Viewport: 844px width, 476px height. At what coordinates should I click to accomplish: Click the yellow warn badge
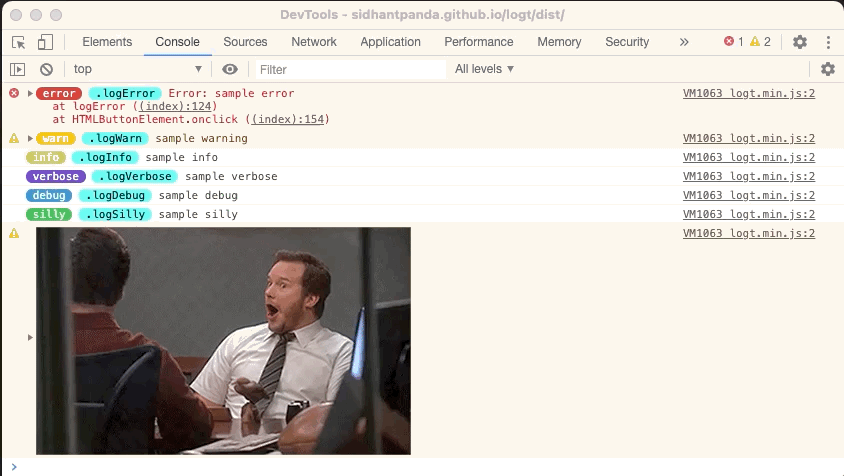click(55, 138)
